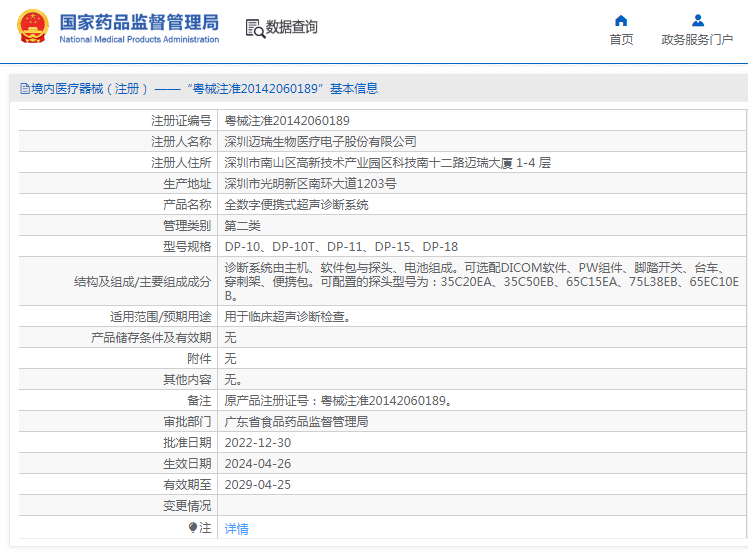Click approval date 2022-12-30
The width and height of the screenshot is (748, 550).
258,443
